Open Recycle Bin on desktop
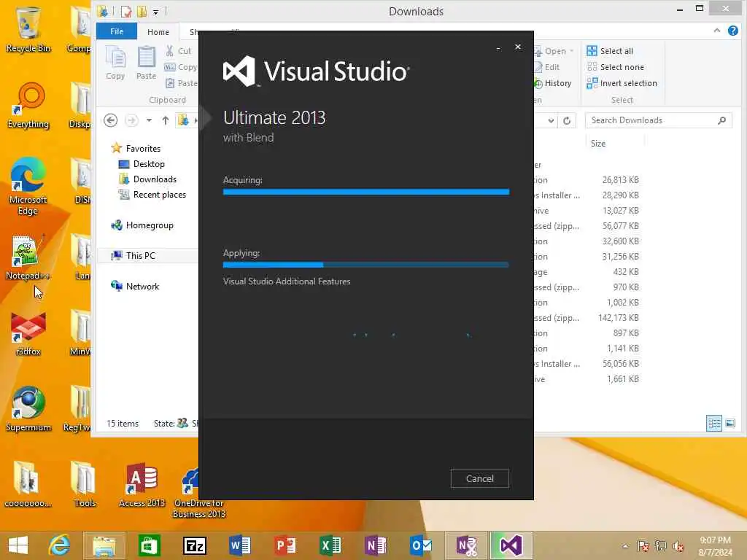This screenshot has height=560, width=747. pos(28,28)
